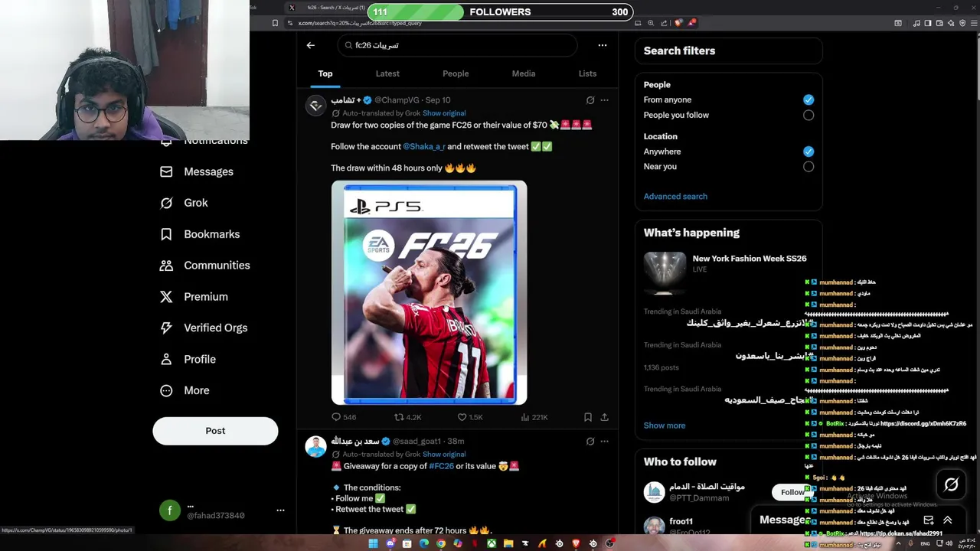Image resolution: width=980 pixels, height=551 pixels.
Task: Go back using the arrow beside search
Action: 310,45
